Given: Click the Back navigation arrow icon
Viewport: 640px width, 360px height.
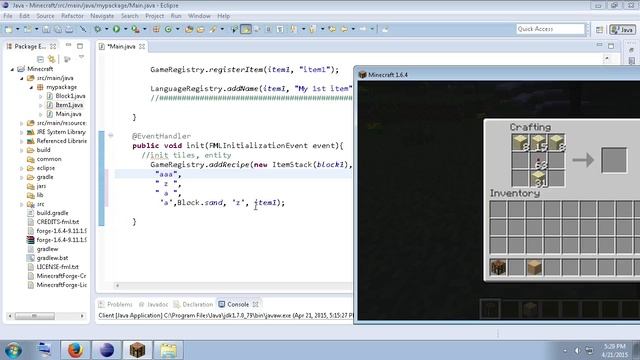Looking at the screenshot, I should 344,29.
